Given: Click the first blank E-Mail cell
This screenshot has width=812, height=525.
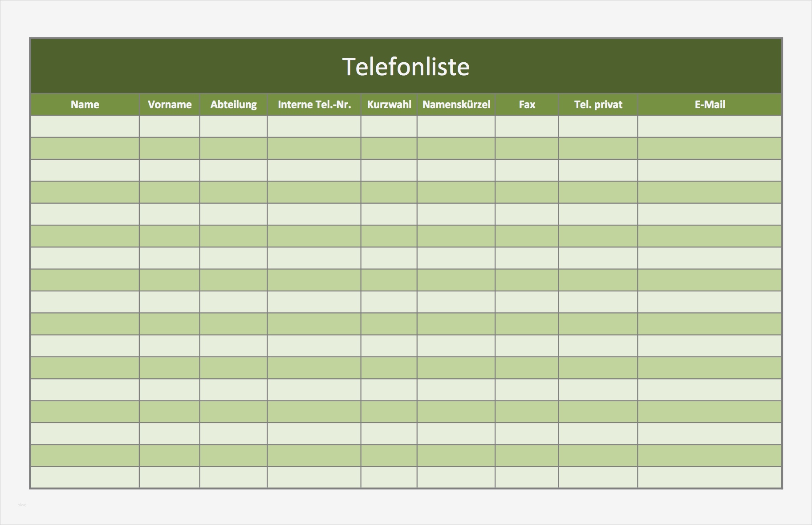Looking at the screenshot, I should click(x=710, y=126).
